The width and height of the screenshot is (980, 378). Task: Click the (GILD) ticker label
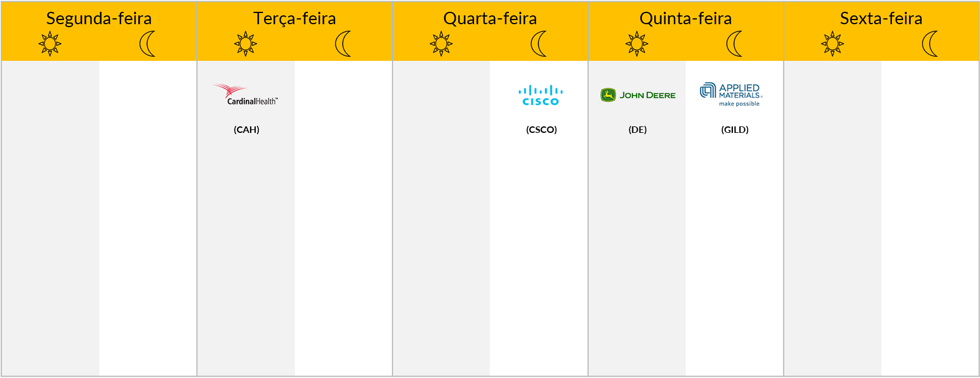[735, 129]
